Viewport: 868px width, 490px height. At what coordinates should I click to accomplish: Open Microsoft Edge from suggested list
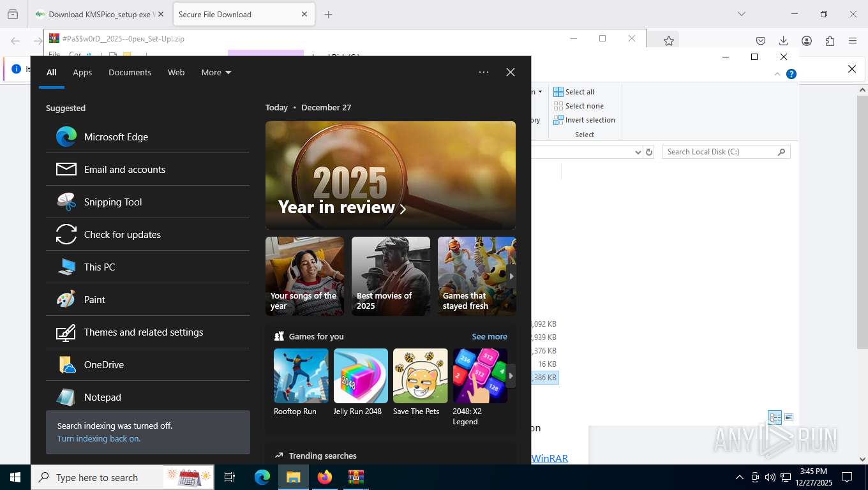click(147, 137)
